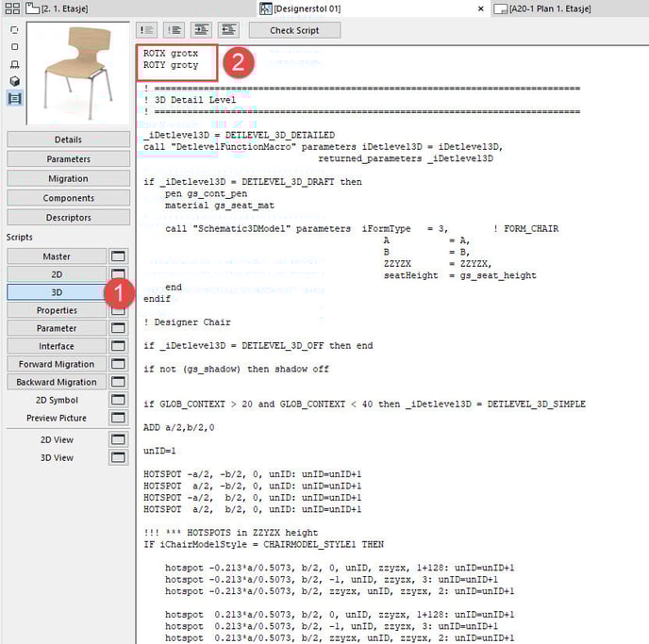Show the 2D View

pyautogui.click(x=57, y=439)
